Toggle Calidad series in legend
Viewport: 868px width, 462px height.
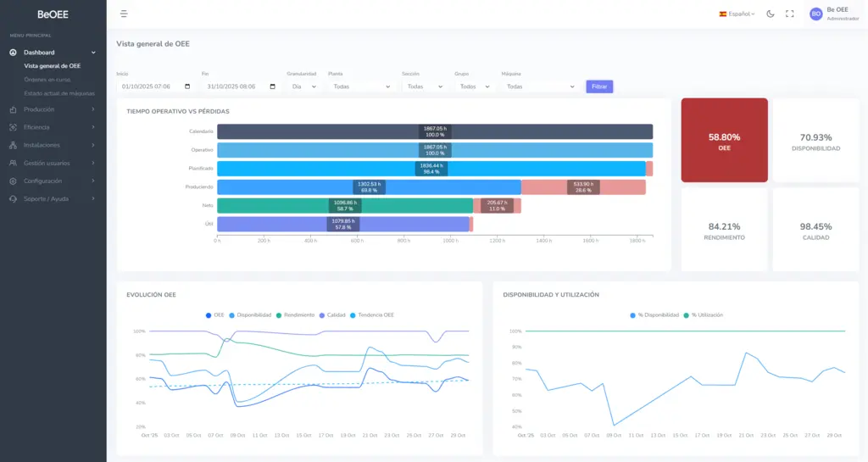point(332,314)
